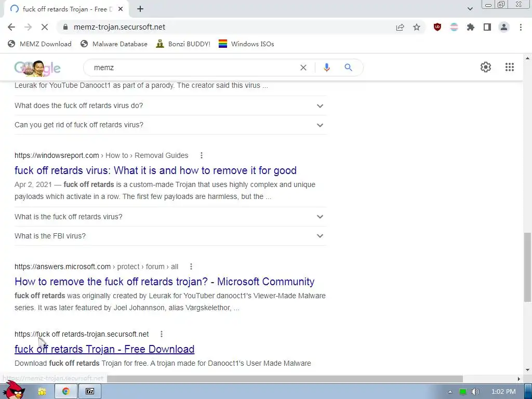
Task: Open the volume speaker tray icon
Action: tap(475, 392)
